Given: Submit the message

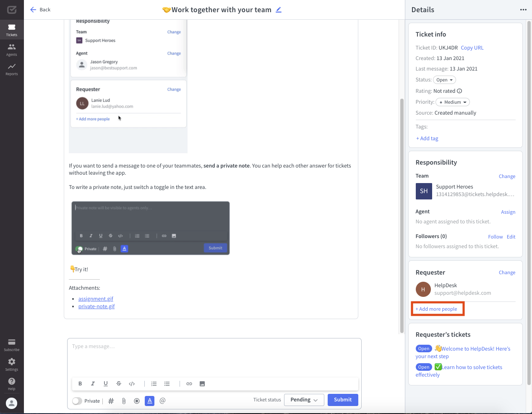Looking at the screenshot, I should (x=343, y=400).
